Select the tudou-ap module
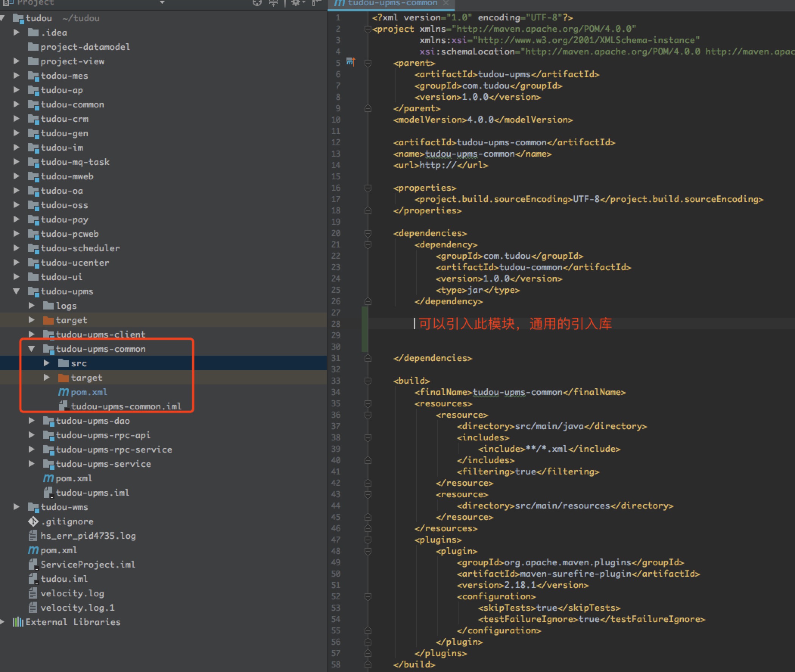795x672 pixels. 61,90
